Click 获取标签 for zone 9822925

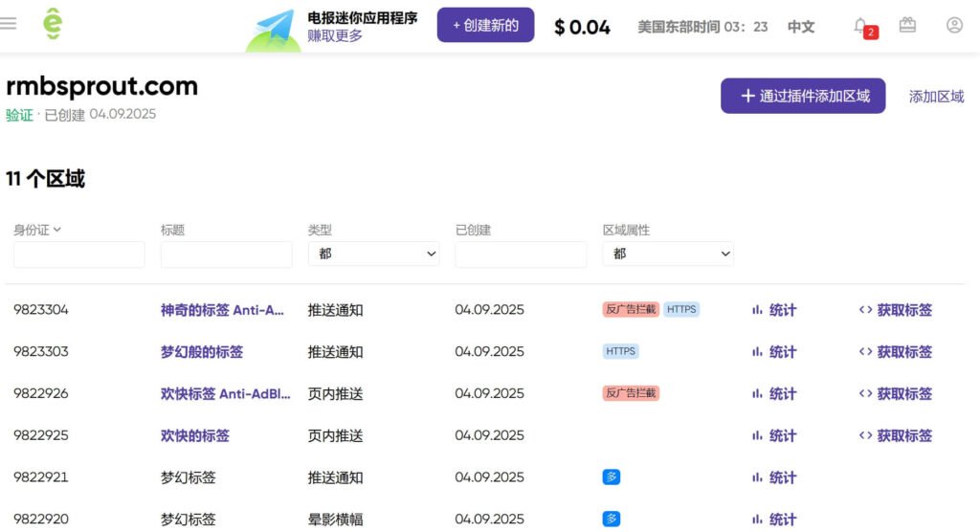point(896,435)
